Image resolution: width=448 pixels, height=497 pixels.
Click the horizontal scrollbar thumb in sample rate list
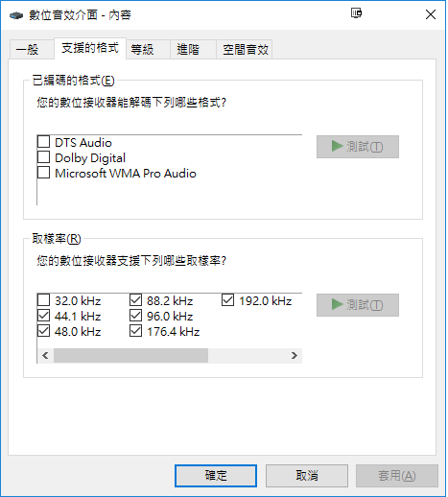(x=130, y=356)
